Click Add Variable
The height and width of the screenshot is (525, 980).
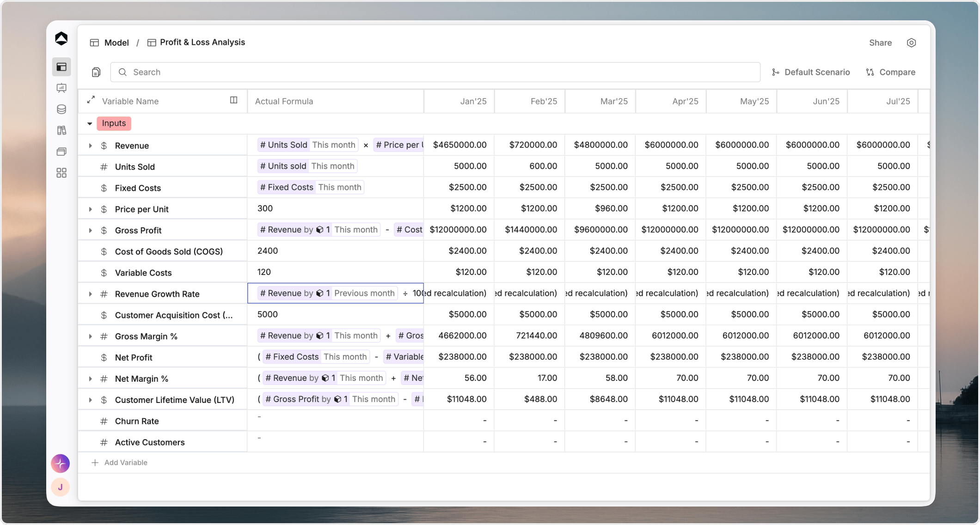click(x=120, y=463)
